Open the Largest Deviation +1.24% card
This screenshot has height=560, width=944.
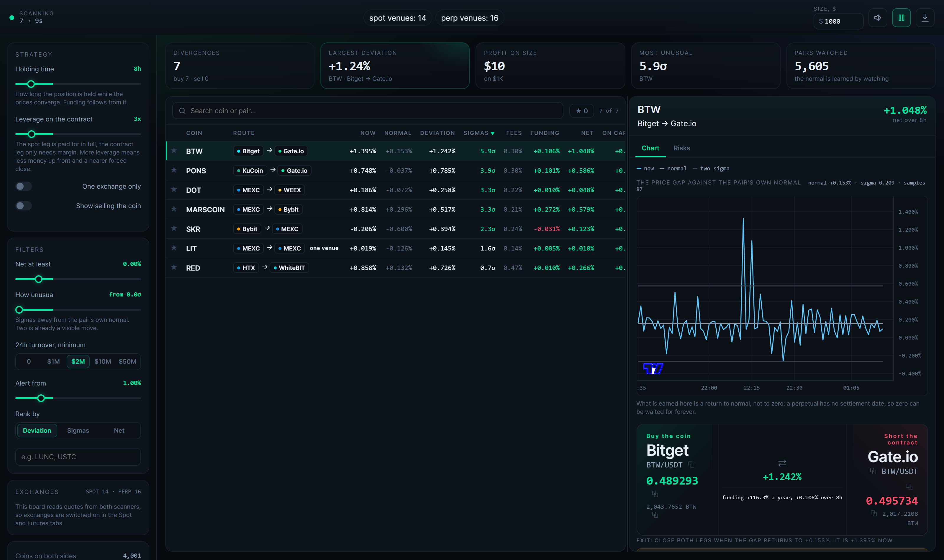tap(395, 66)
